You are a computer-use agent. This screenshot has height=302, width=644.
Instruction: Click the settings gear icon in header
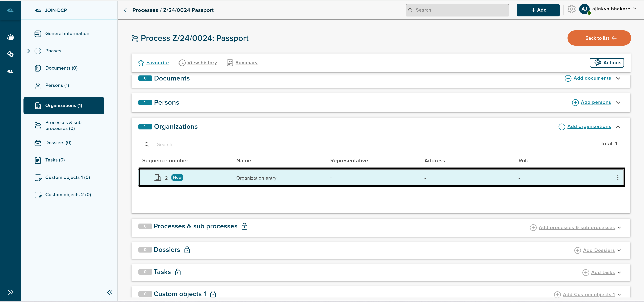(571, 10)
